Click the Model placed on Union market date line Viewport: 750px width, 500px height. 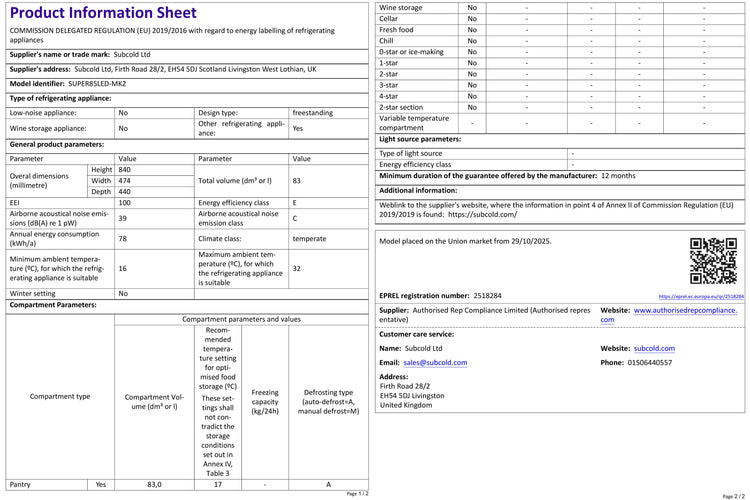pyautogui.click(x=465, y=241)
